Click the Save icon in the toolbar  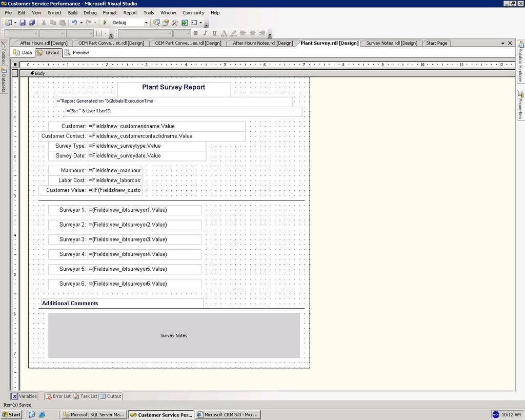[x=23, y=23]
